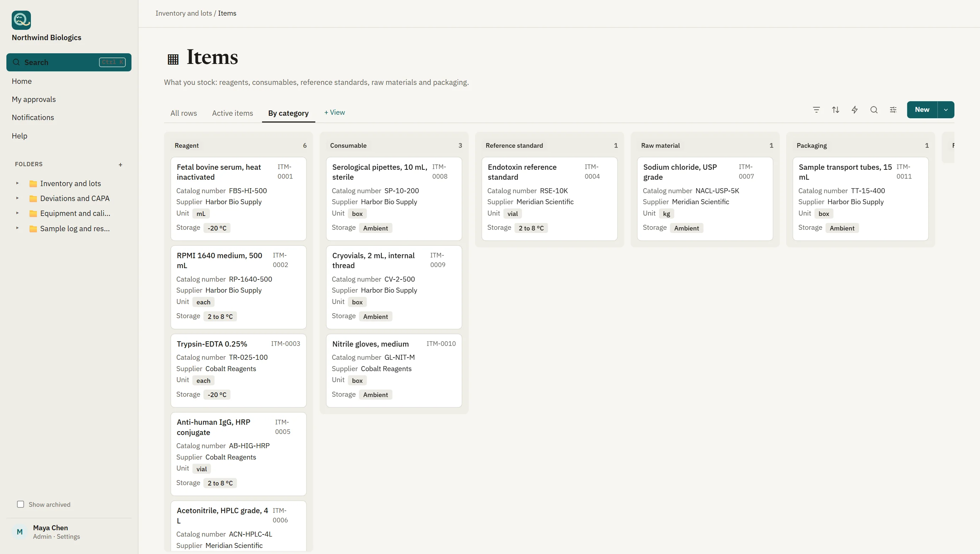Click the Sample log and res... folder icon
This screenshot has width=980, height=554.
[x=33, y=229]
